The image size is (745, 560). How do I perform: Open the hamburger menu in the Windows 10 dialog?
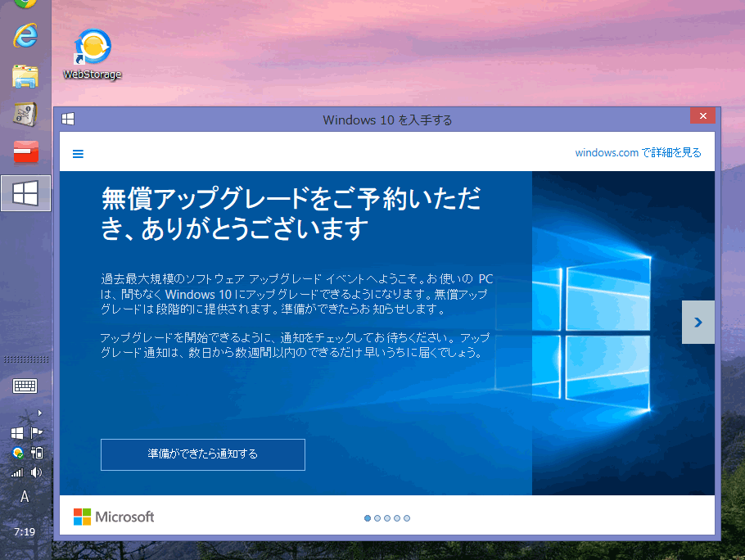[78, 153]
